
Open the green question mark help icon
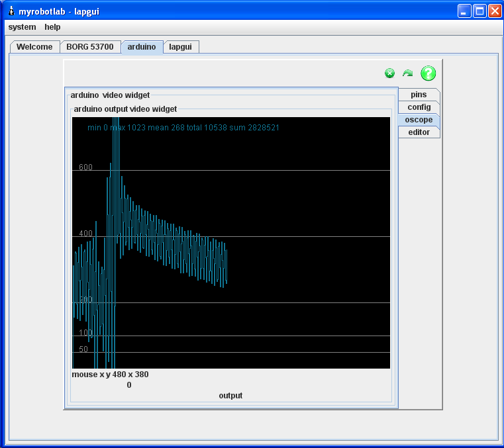[x=428, y=73]
